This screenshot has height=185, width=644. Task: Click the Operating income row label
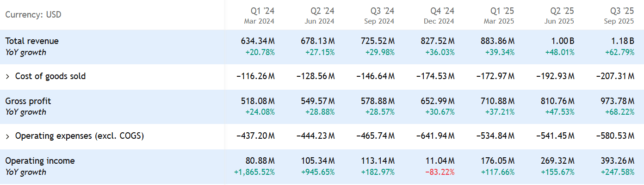(40, 161)
